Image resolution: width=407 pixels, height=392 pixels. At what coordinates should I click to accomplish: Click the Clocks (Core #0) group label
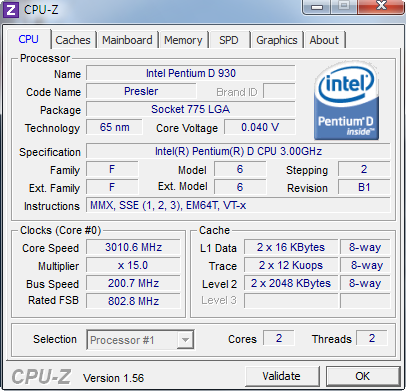coord(60,230)
